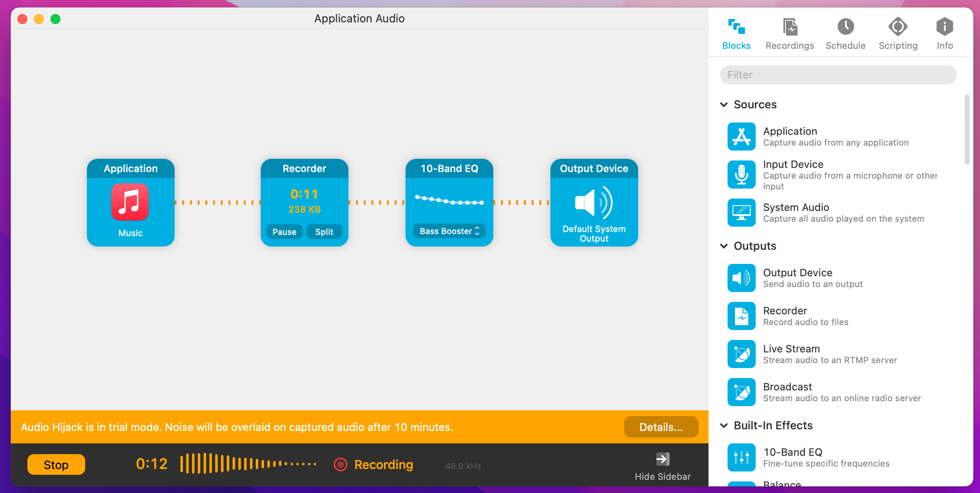Image resolution: width=980 pixels, height=493 pixels.
Task: Click the Music app icon in Application block
Action: pyautogui.click(x=130, y=202)
